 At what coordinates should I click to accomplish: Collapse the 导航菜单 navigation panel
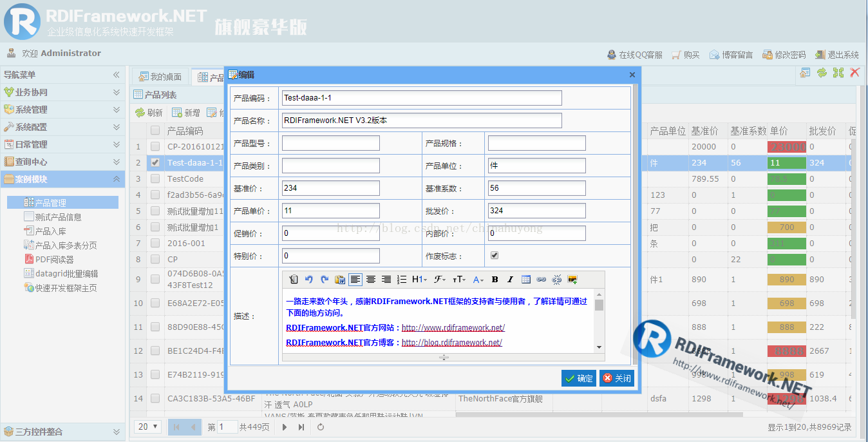[x=117, y=75]
